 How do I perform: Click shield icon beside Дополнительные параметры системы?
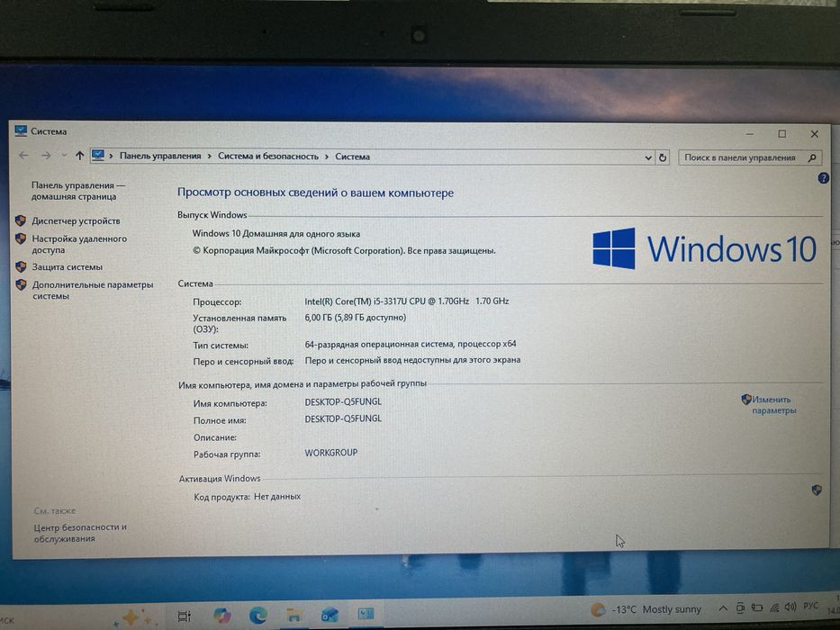click(x=21, y=284)
